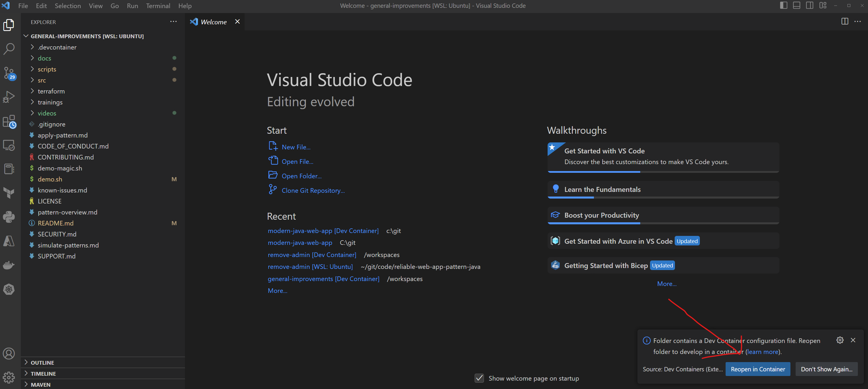Open README.md in the explorer
This screenshot has width=868, height=389.
pyautogui.click(x=55, y=223)
